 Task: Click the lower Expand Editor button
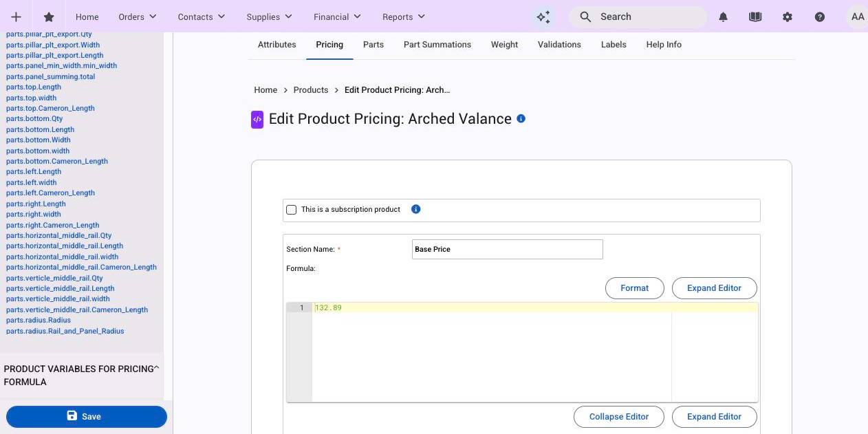(714, 417)
